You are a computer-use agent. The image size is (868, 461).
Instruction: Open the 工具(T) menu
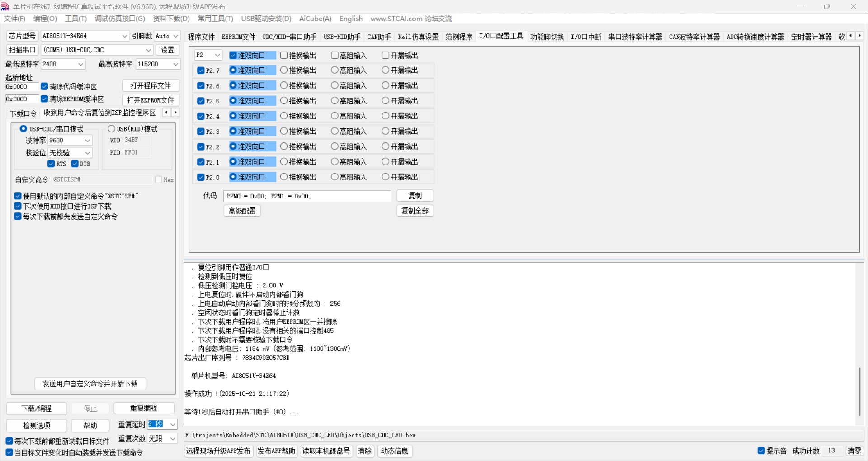click(x=75, y=19)
